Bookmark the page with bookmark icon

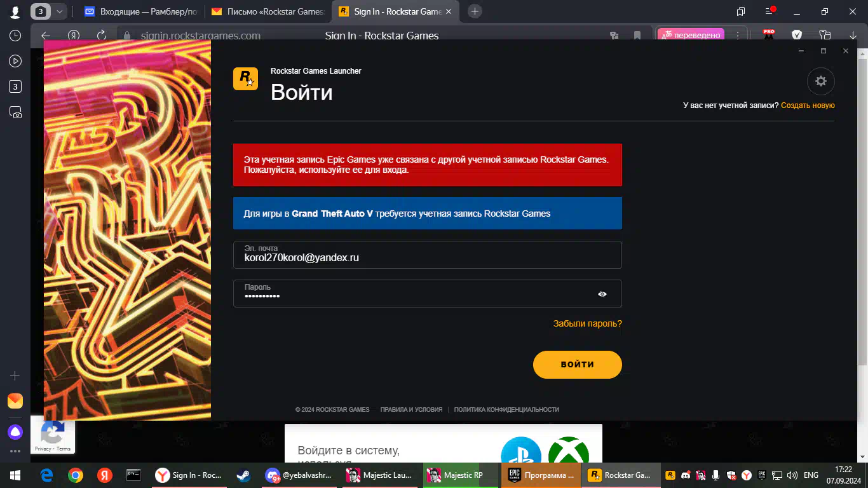click(x=637, y=36)
